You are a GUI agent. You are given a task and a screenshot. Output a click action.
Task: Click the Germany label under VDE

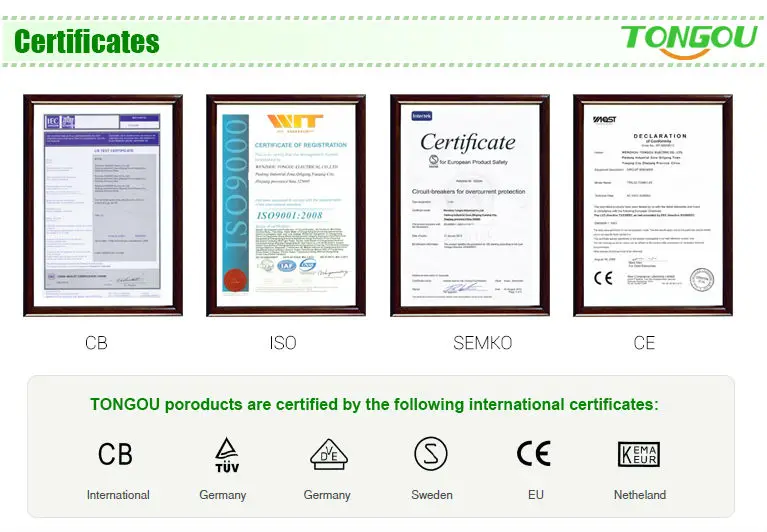327,495
